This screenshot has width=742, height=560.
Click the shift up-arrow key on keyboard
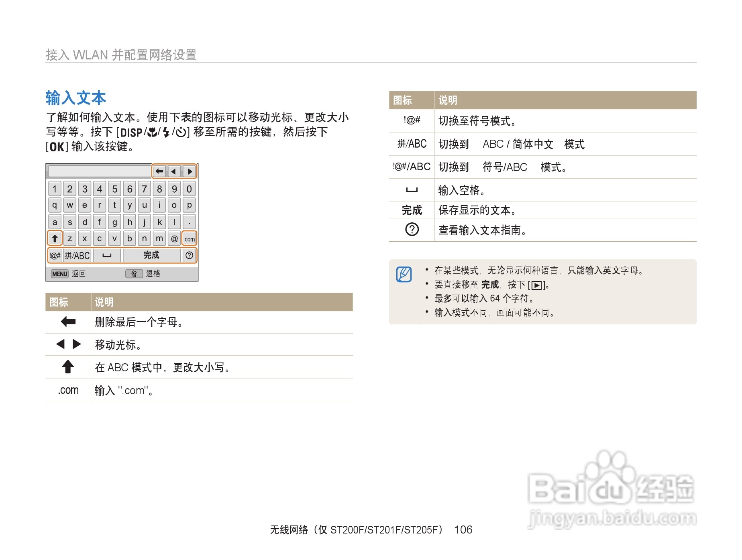coord(55,238)
